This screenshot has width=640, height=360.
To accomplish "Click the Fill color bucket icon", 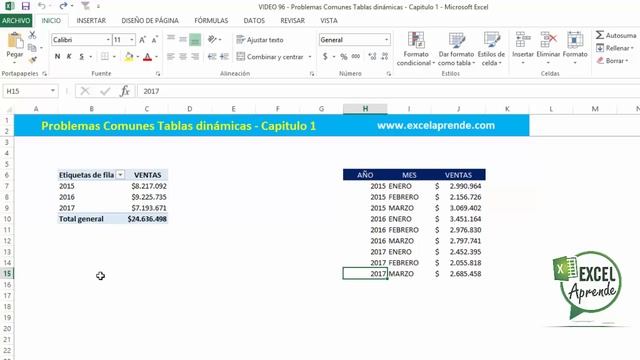I will (129, 56).
